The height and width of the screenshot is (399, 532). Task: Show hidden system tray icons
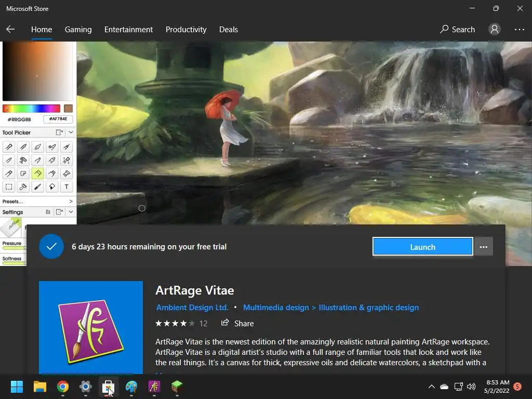[x=432, y=387]
